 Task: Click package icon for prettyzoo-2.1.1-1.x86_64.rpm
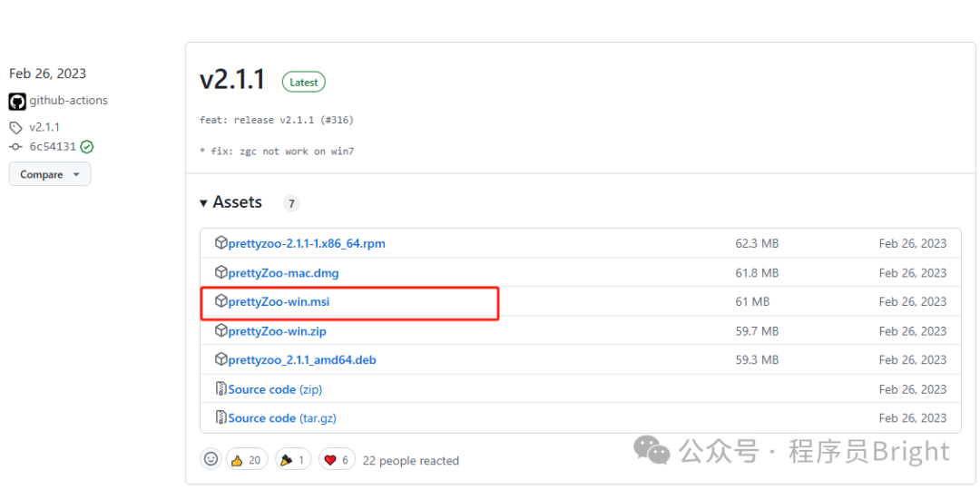pos(221,243)
